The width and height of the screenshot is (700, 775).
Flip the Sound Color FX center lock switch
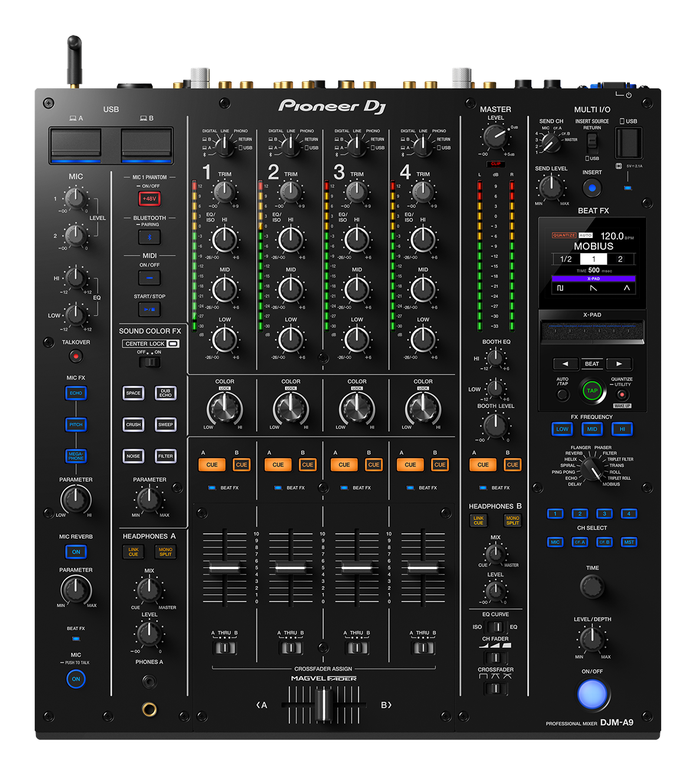click(150, 362)
